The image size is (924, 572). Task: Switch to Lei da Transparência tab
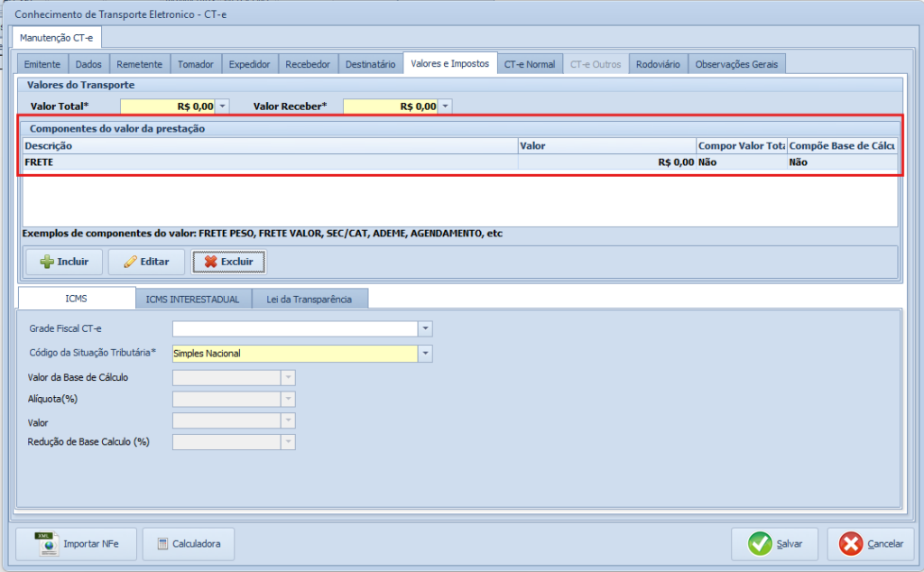tap(309, 299)
